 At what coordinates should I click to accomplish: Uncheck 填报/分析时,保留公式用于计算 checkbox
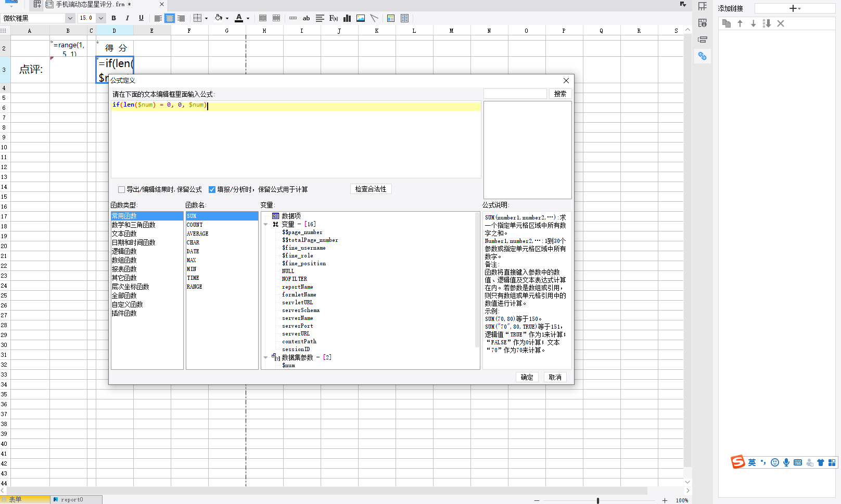click(212, 190)
